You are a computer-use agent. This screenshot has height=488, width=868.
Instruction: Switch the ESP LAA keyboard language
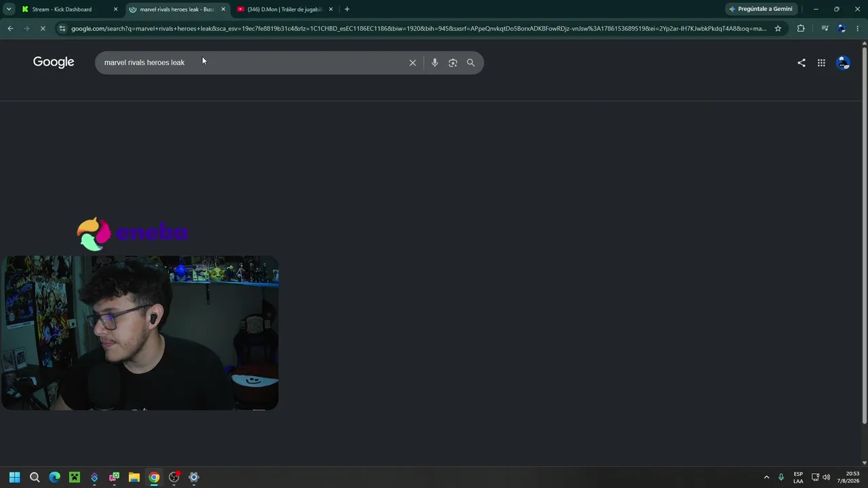pyautogui.click(x=798, y=477)
